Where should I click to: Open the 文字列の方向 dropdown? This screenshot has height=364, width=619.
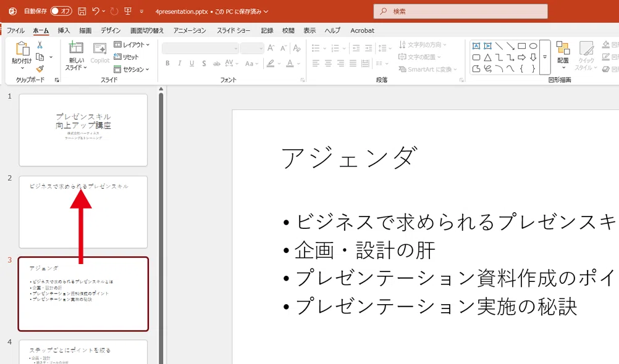423,44
